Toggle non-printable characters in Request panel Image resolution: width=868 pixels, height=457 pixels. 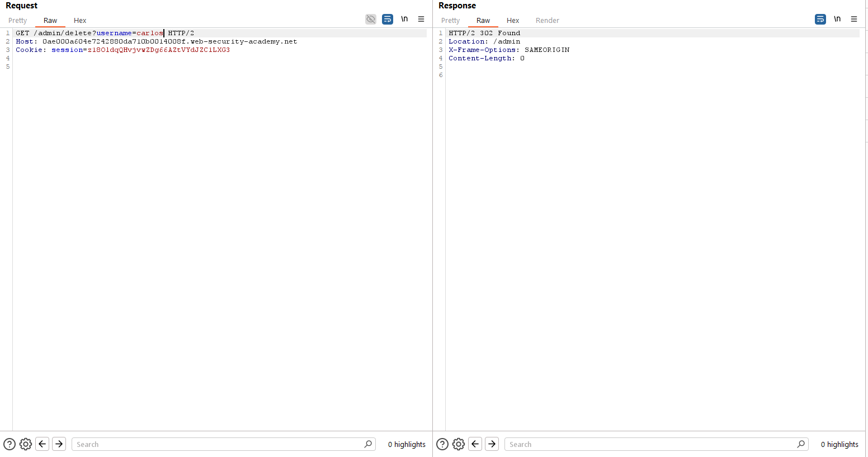pyautogui.click(x=404, y=20)
